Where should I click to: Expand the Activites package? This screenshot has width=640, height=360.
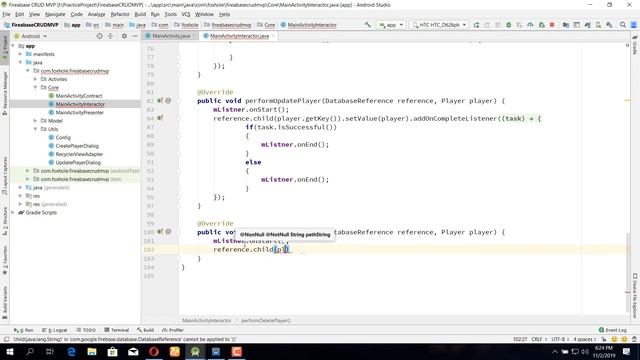(36, 79)
